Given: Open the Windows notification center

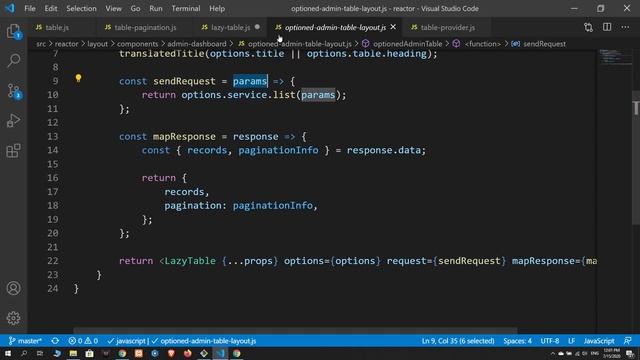Looking at the screenshot, I should [630, 353].
